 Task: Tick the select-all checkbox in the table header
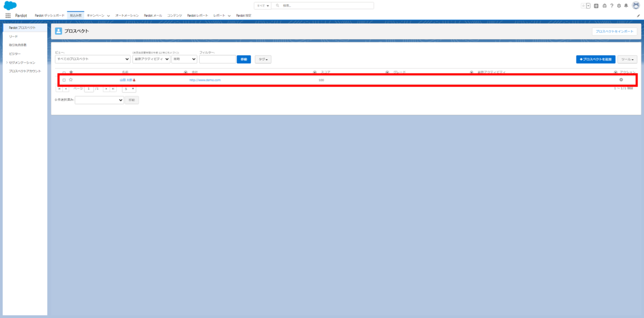pyautogui.click(x=64, y=72)
